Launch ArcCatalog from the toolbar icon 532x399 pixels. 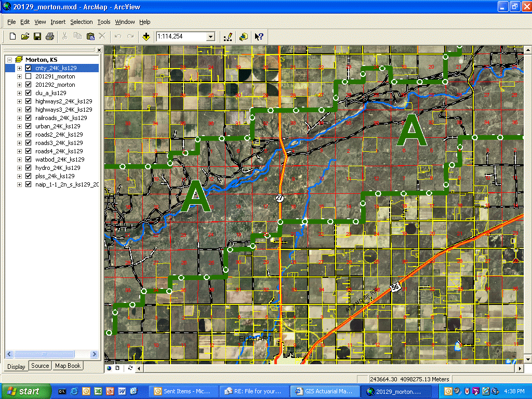243,36
